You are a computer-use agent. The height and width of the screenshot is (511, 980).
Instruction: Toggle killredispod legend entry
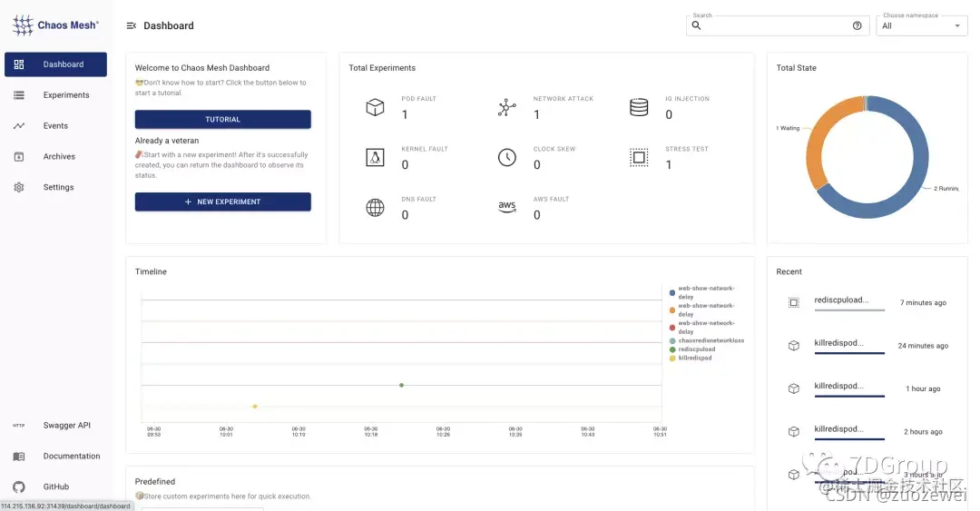click(x=691, y=359)
